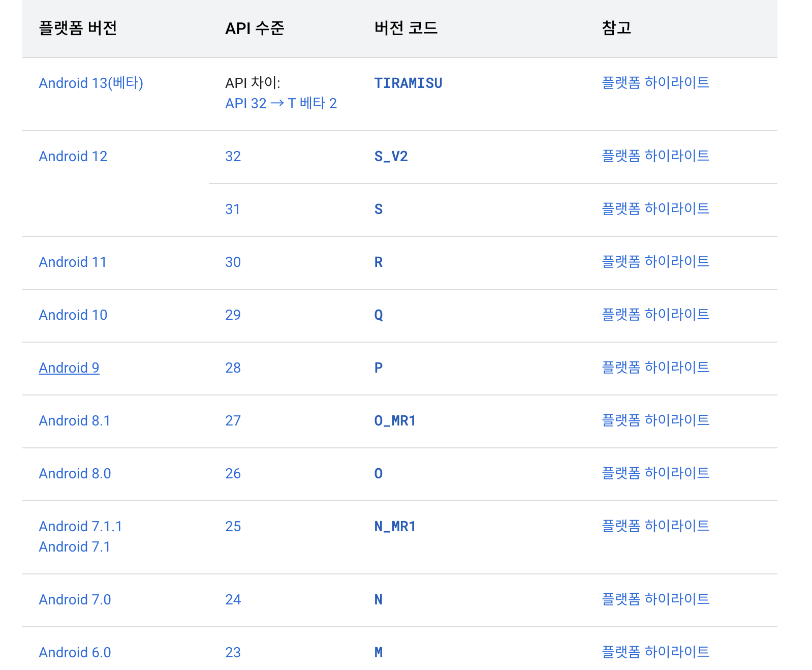The image size is (812, 670).
Task: Open 플랫폼 하이라이트 in the S_V2 row
Action: point(655,156)
